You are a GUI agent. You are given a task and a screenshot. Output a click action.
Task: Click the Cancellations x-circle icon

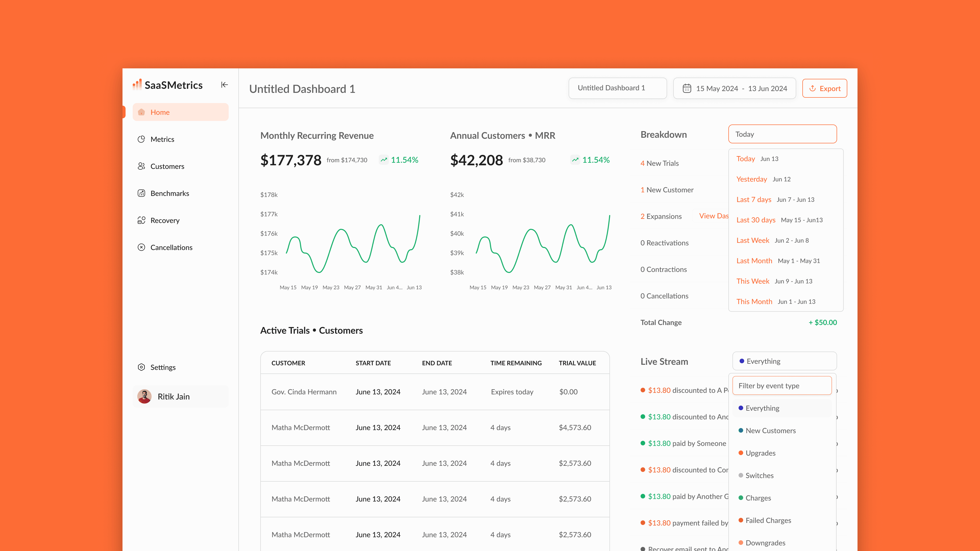point(141,247)
